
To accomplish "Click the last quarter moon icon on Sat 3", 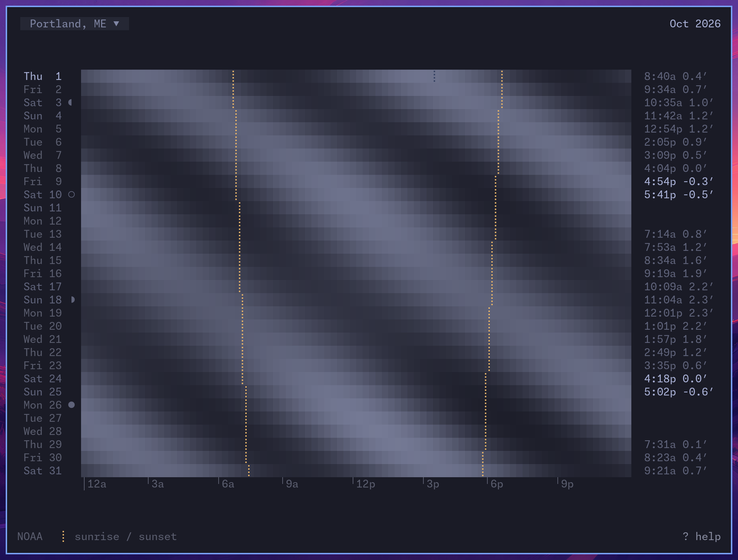I will click(x=70, y=103).
